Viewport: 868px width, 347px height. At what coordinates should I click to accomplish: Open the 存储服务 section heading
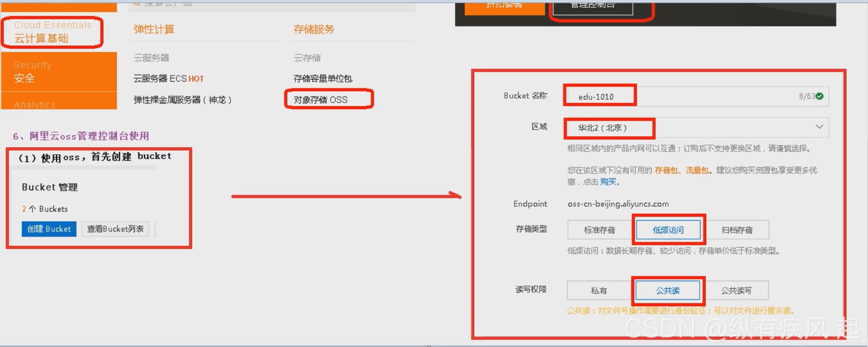[x=314, y=29]
